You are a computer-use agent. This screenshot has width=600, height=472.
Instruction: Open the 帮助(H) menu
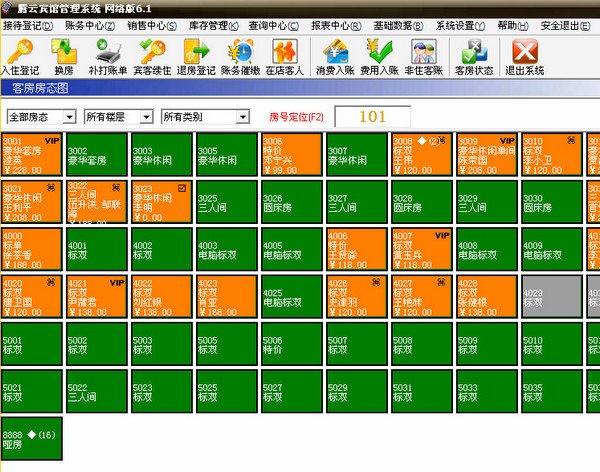[513, 26]
